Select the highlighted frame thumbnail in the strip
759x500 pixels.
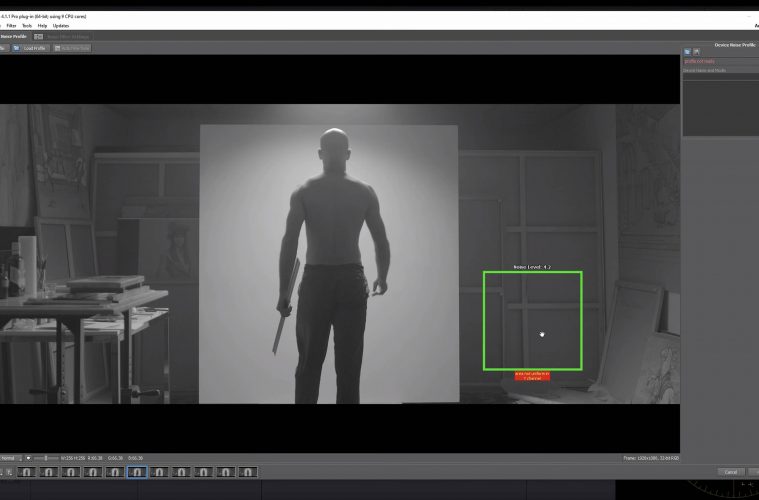(137, 471)
